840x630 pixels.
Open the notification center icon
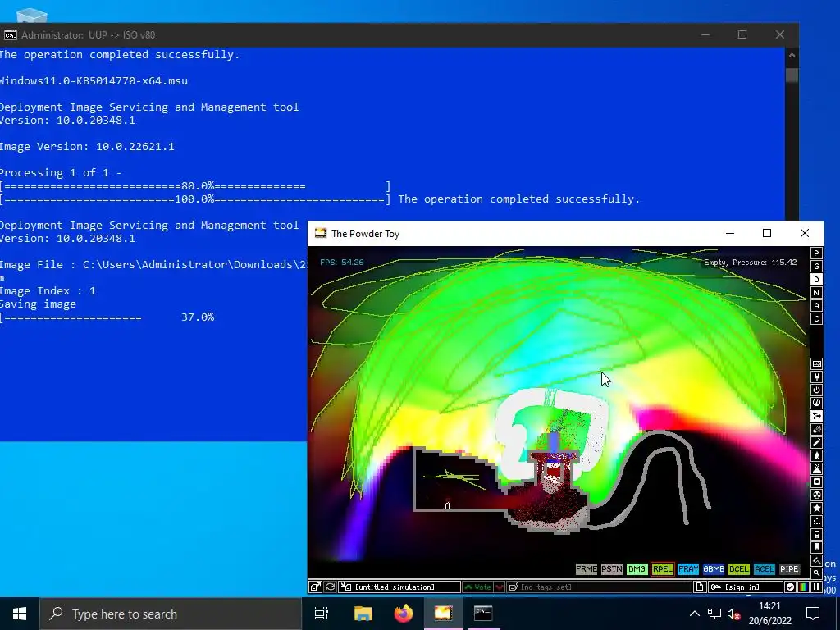pos(813,614)
